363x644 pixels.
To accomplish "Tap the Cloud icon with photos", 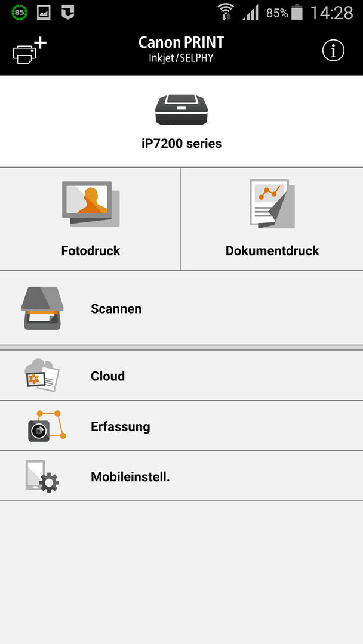I will pyautogui.click(x=42, y=375).
